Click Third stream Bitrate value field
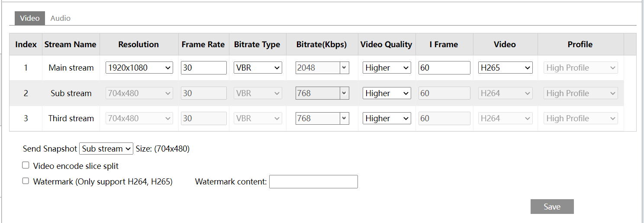 tap(318, 118)
